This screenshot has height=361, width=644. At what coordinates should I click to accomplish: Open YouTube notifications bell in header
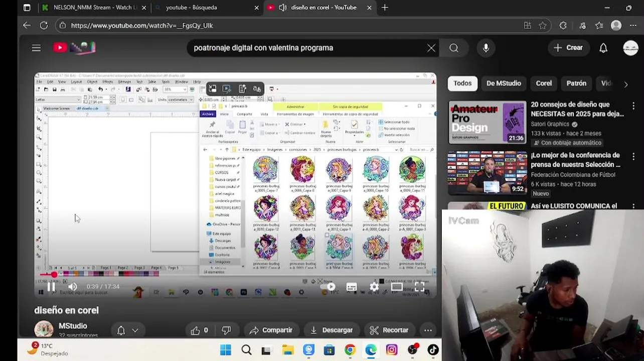(x=603, y=48)
